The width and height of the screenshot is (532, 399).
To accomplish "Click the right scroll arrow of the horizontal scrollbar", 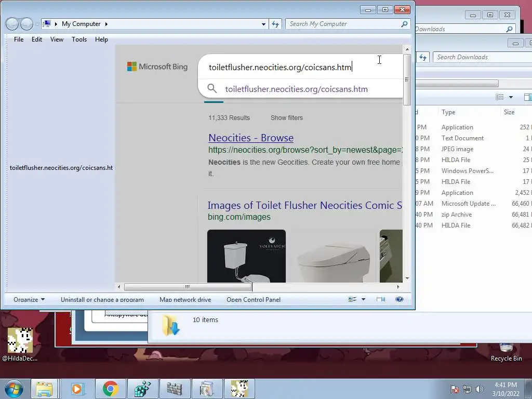I will click(x=398, y=287).
